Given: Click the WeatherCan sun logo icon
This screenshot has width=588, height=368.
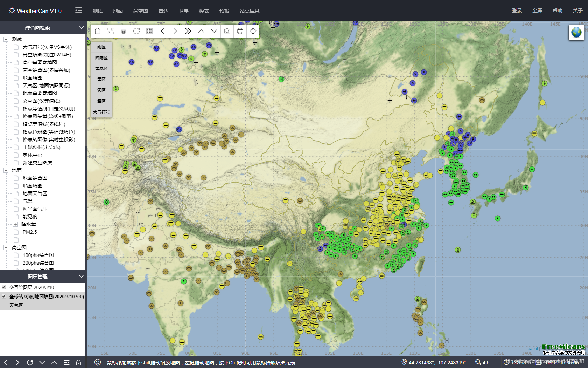Looking at the screenshot, I should pos(12,11).
